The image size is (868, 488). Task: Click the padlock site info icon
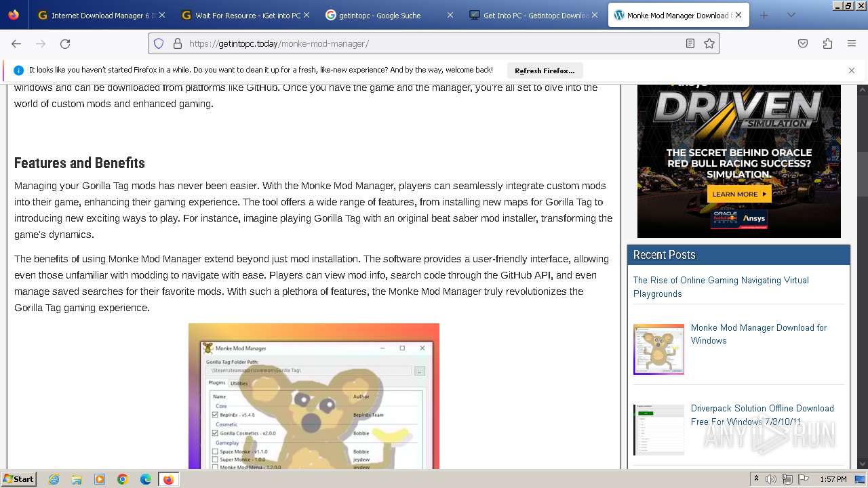tap(178, 43)
